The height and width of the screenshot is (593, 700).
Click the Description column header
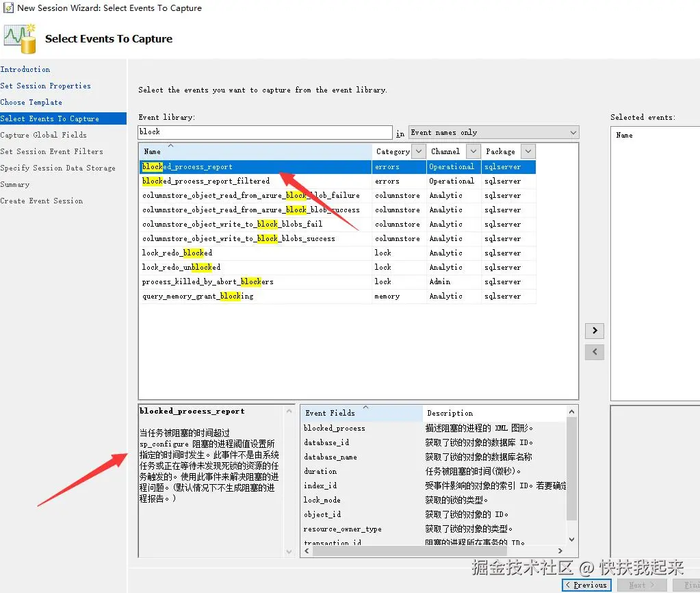(x=494, y=414)
